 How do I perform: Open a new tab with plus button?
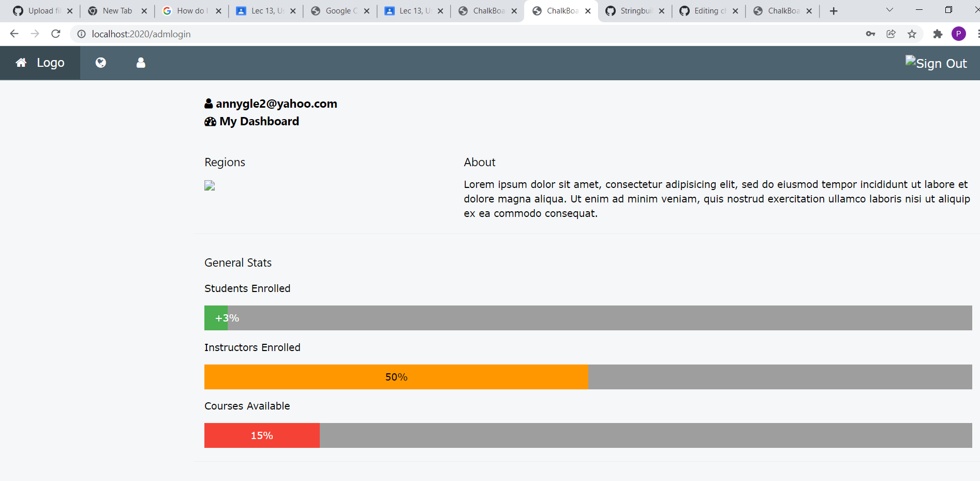[x=834, y=11]
